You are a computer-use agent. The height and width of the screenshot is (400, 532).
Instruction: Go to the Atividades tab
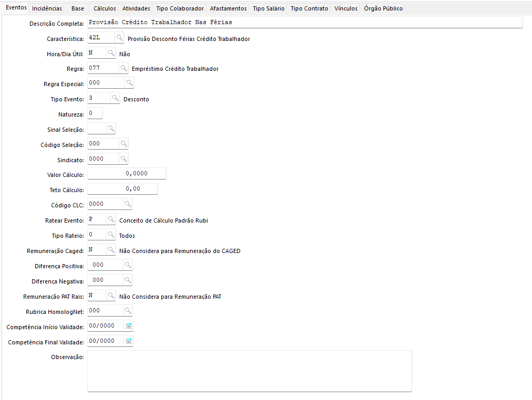coord(136,8)
